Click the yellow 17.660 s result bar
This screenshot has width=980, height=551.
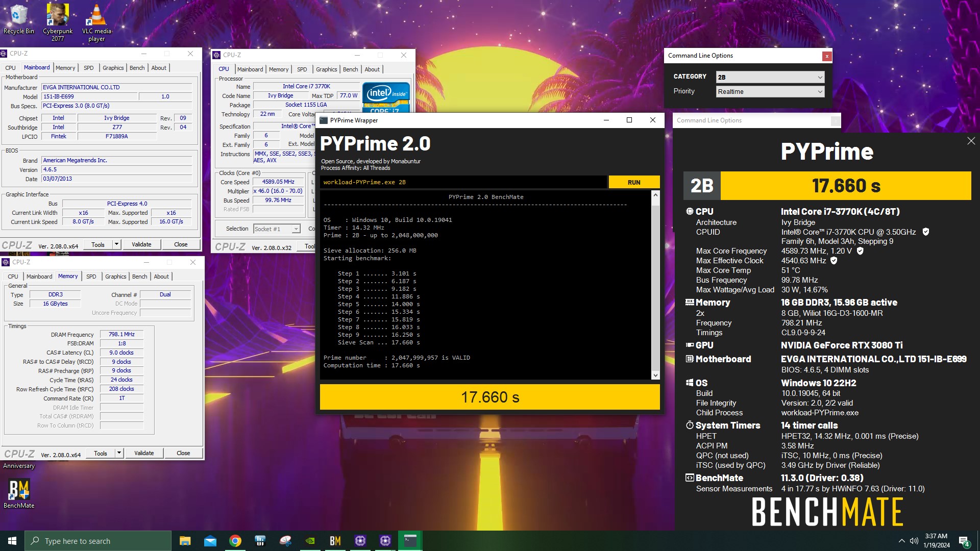click(490, 397)
